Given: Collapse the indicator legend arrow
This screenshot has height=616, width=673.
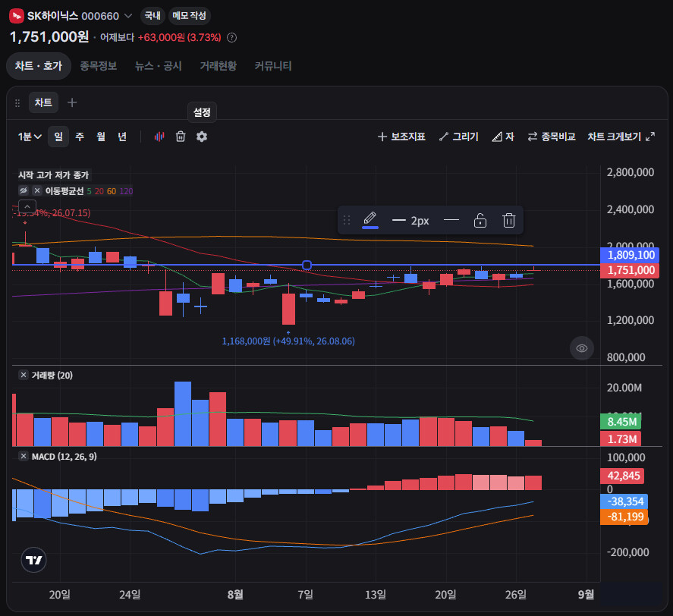Looking at the screenshot, I should click(x=27, y=206).
